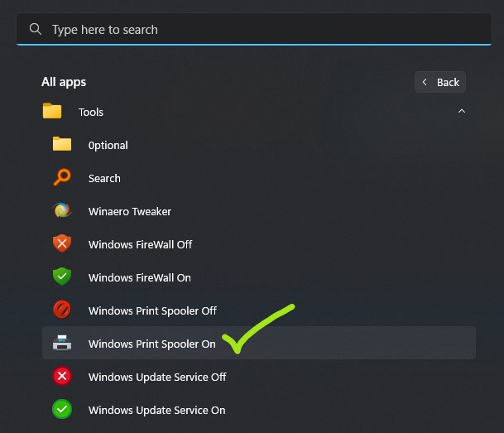
Task: Click the red Update Service Off icon
Action: [62, 376]
